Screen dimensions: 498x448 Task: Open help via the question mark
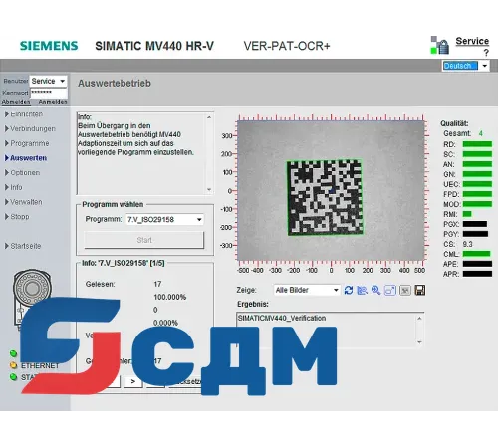pos(486,52)
